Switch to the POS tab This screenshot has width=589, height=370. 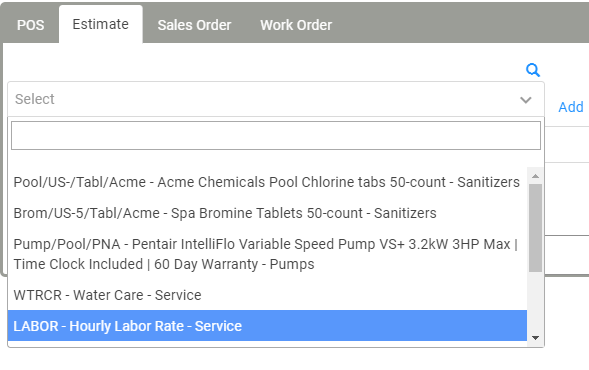(x=31, y=25)
